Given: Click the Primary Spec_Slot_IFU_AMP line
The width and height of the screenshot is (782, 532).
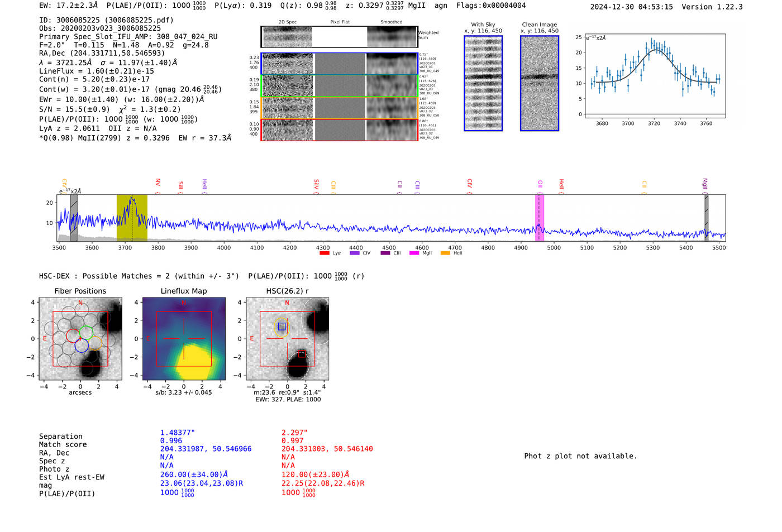Looking at the screenshot, I should click(x=128, y=37).
